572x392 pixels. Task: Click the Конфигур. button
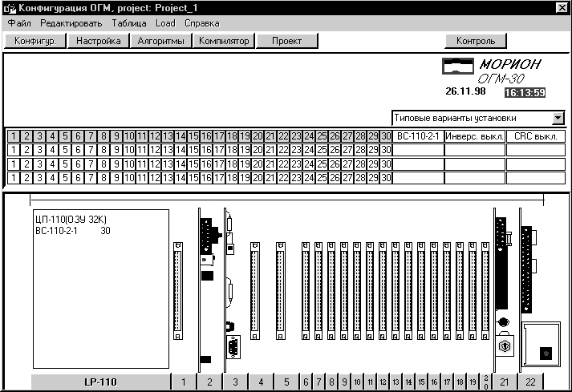pos(35,40)
